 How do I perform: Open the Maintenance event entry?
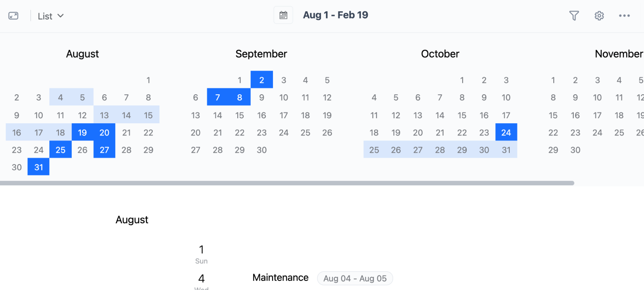click(x=280, y=278)
